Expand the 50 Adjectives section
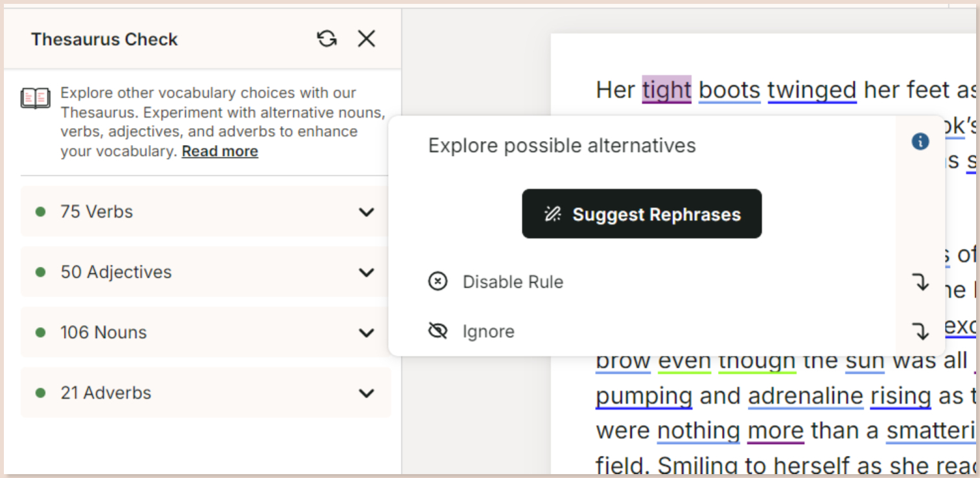 point(367,272)
